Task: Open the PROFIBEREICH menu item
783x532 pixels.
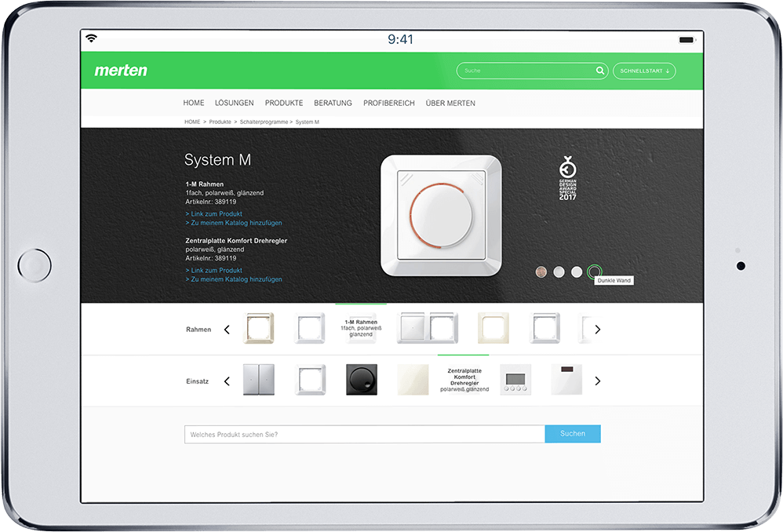Action: [388, 103]
